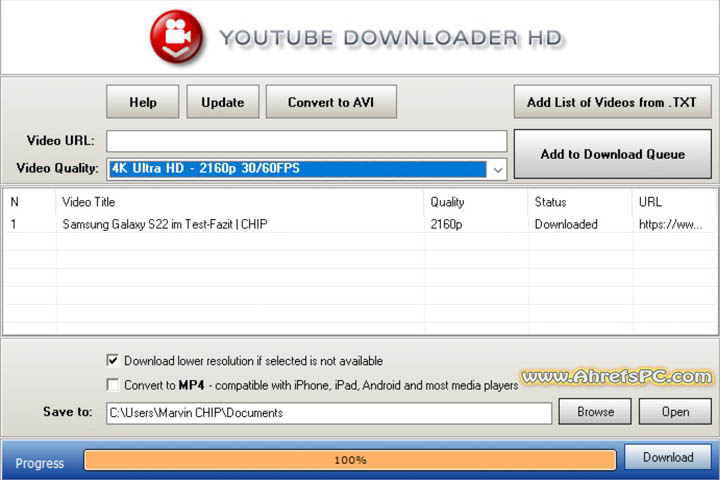
Task: Click the Downloaded status cell
Action: click(x=566, y=224)
